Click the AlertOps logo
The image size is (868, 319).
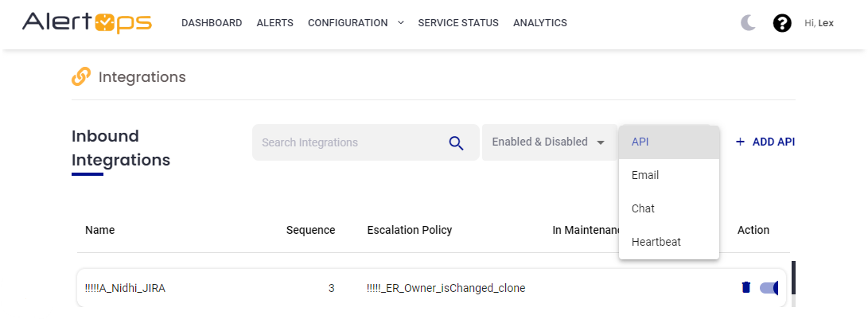click(x=87, y=23)
